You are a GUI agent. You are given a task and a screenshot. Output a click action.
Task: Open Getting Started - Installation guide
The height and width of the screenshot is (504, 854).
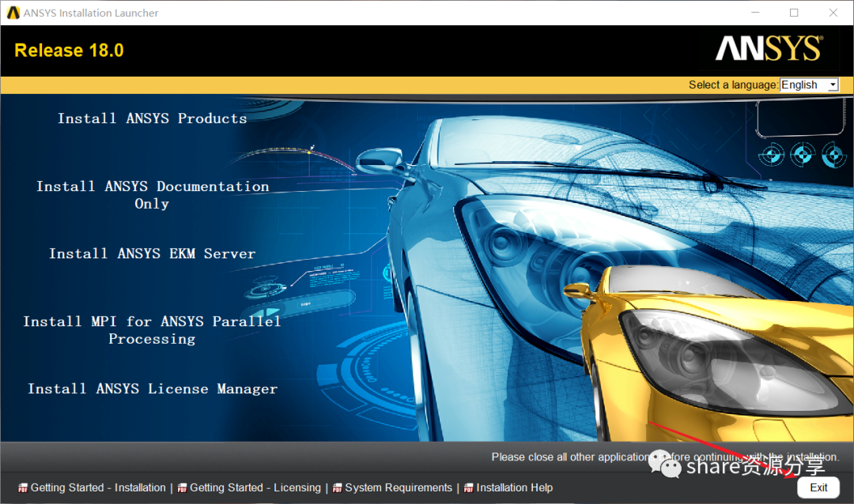[98, 487]
